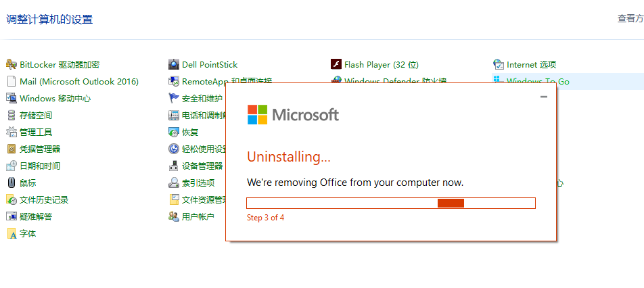644x288 pixels.
Task: Click the 凭据管理器 link
Action: (40, 149)
